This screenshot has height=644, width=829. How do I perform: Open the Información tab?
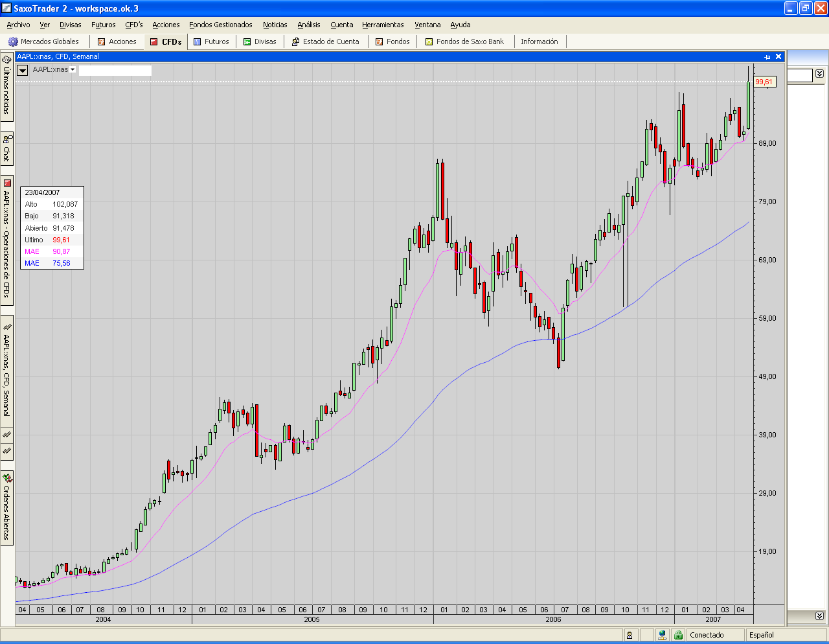pos(539,41)
